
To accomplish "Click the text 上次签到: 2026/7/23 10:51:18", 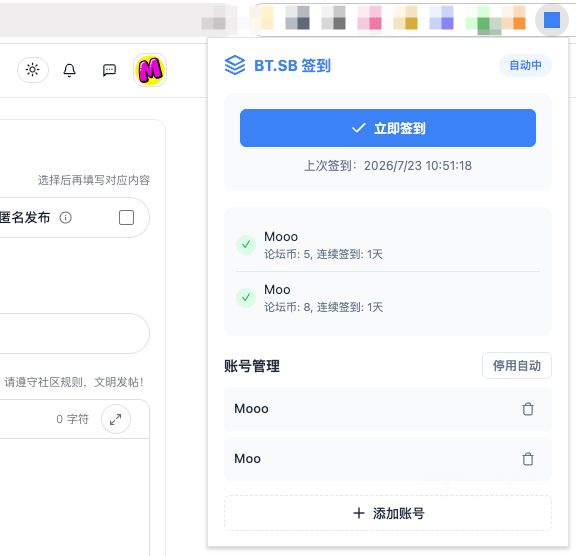I will 388,166.
